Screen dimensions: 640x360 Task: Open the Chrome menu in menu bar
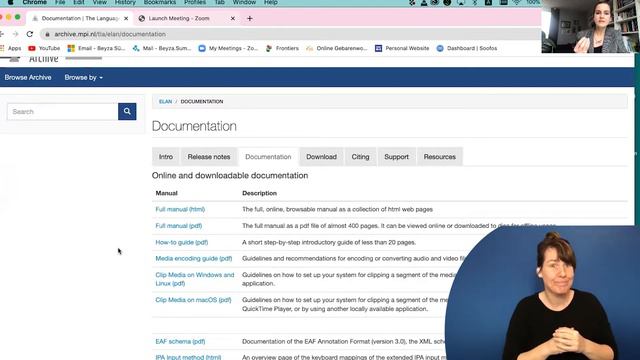click(35, 2)
